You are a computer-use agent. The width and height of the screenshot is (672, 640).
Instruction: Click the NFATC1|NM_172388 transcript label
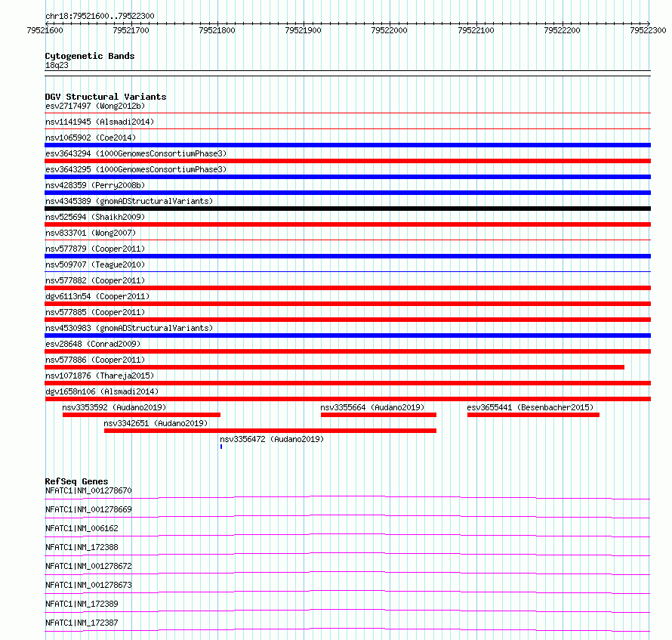click(82, 547)
